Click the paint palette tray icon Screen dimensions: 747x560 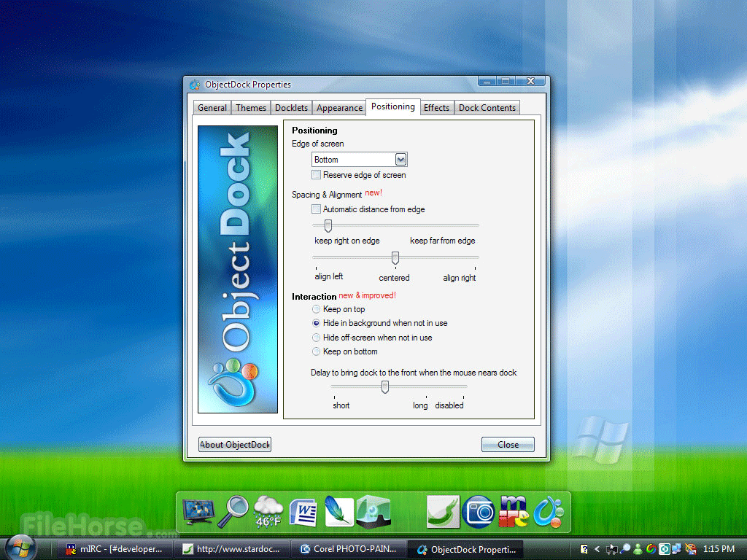(x=690, y=549)
